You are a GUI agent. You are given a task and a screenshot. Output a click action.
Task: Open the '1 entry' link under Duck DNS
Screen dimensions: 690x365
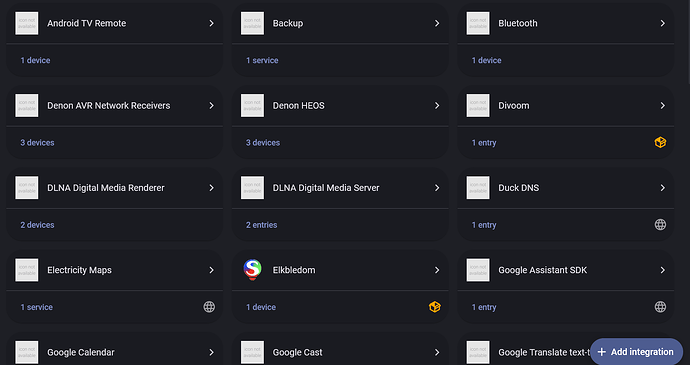[484, 225]
